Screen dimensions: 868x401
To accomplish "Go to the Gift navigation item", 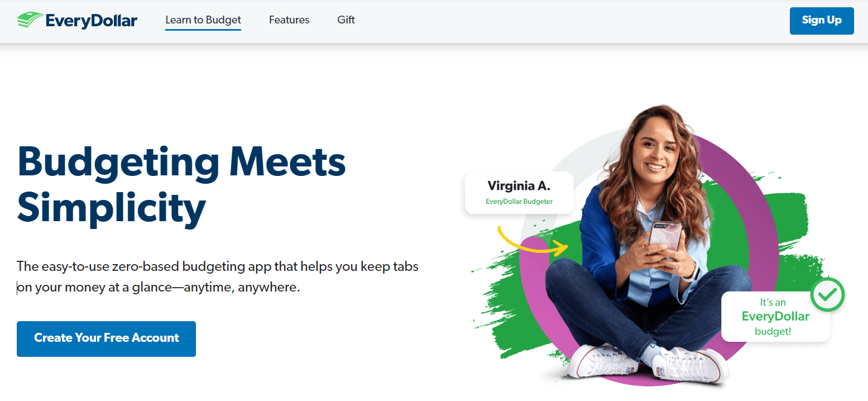I will [346, 20].
